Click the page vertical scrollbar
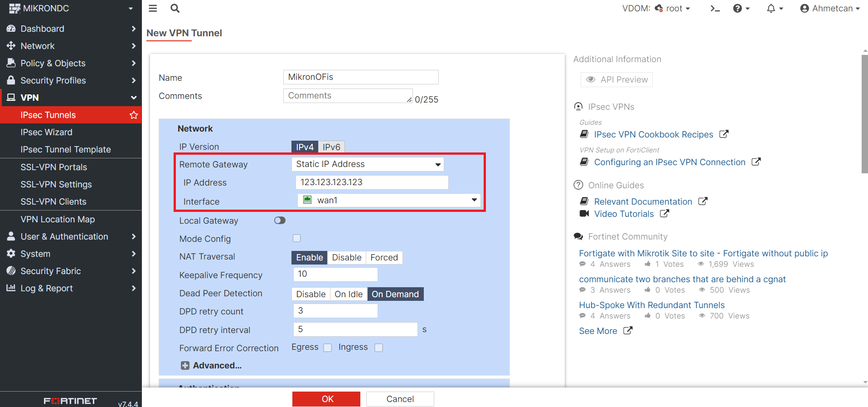This screenshot has height=407, width=868. point(864,113)
